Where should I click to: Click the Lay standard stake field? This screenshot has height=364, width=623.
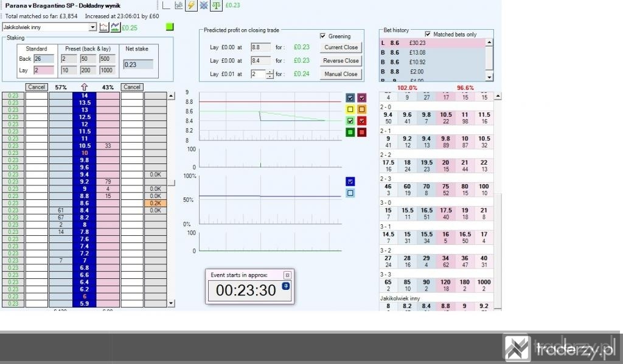point(44,70)
